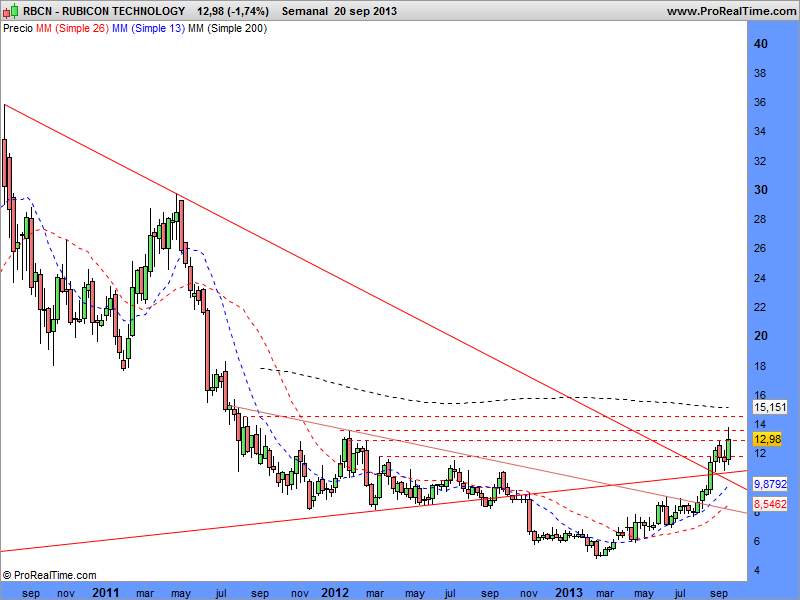
Task: Click the 15,151 moving average value box
Action: coord(770,407)
